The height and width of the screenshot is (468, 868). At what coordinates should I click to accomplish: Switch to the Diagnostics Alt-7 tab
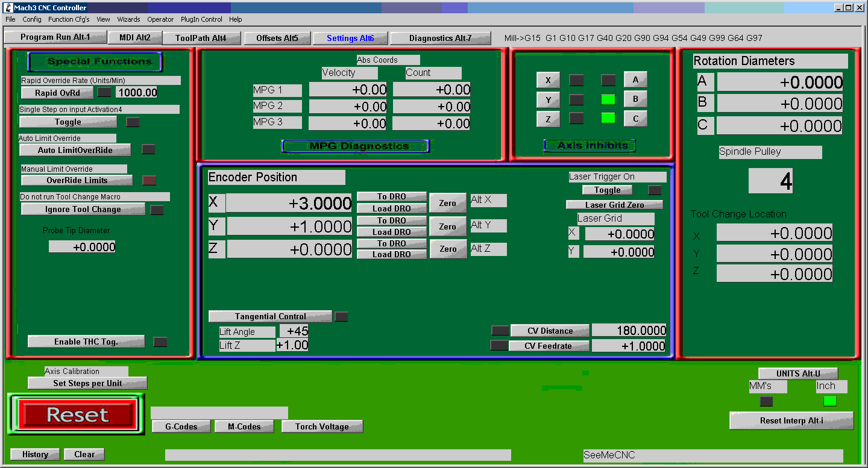tap(441, 37)
